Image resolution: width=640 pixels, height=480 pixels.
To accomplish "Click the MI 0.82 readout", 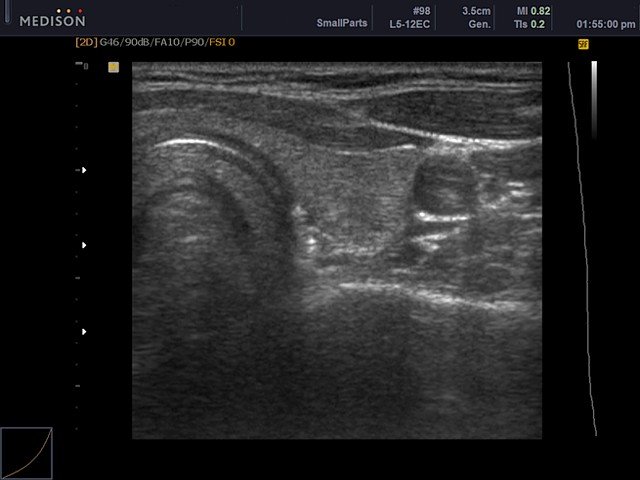I will pos(531,10).
